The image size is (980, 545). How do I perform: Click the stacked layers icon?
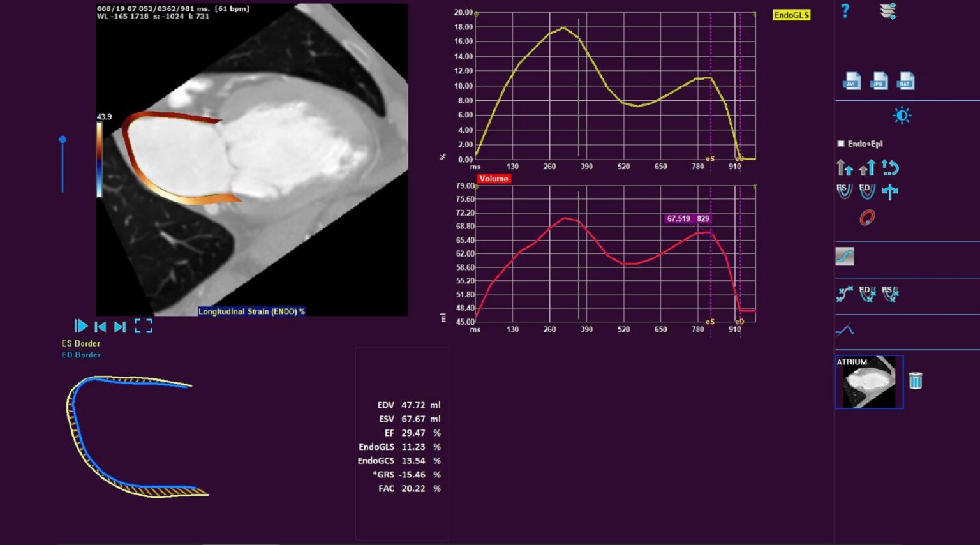tap(887, 11)
